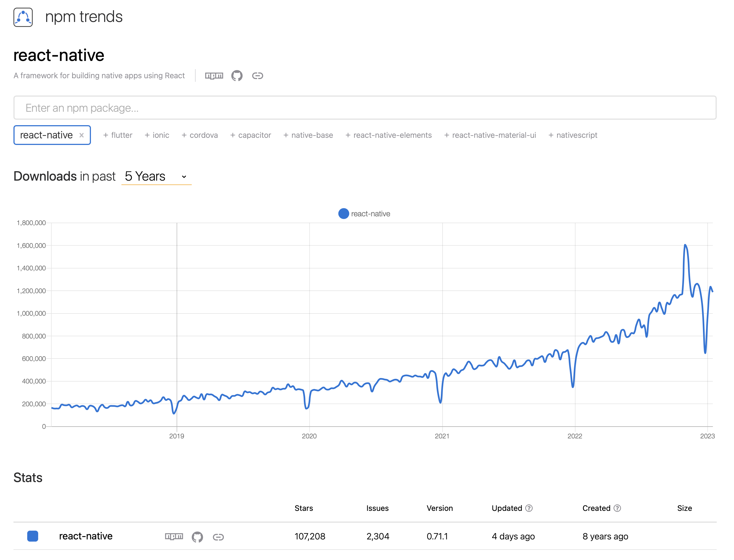This screenshot has height=560, width=734.
Task: Show help for the Updated column
Action: tap(529, 508)
